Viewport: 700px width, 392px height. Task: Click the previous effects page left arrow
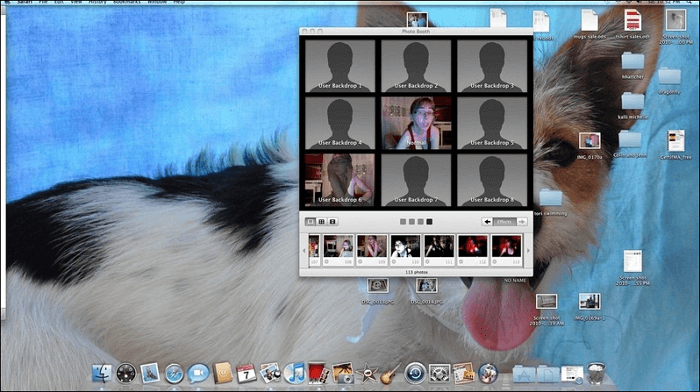click(487, 221)
